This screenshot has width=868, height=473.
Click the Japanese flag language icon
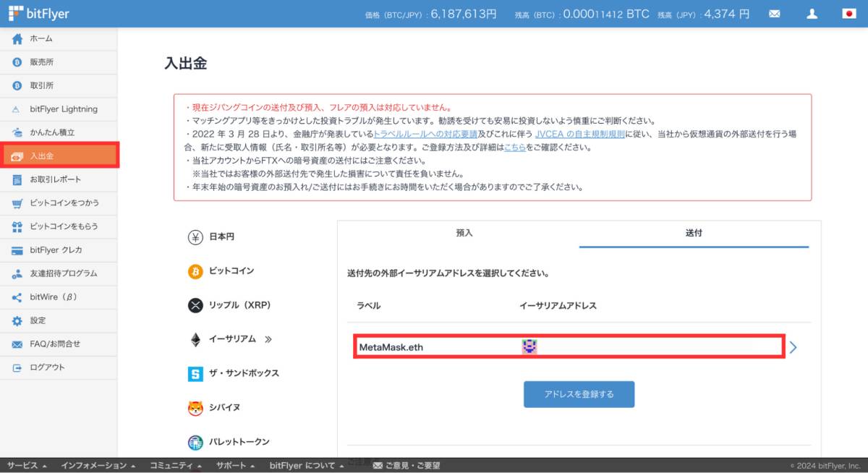tap(848, 14)
